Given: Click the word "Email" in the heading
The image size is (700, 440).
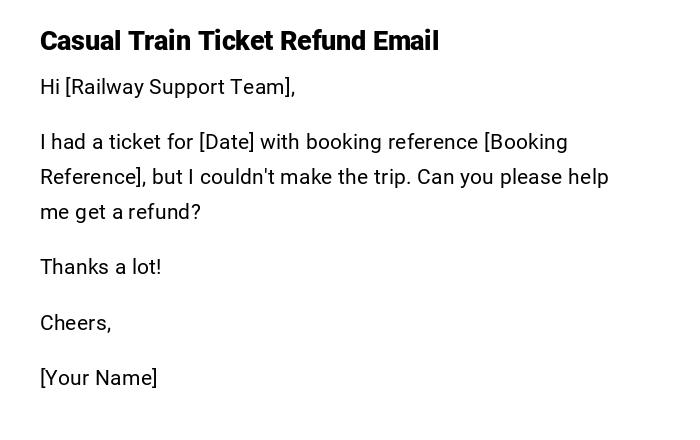Looking at the screenshot, I should point(406,41).
